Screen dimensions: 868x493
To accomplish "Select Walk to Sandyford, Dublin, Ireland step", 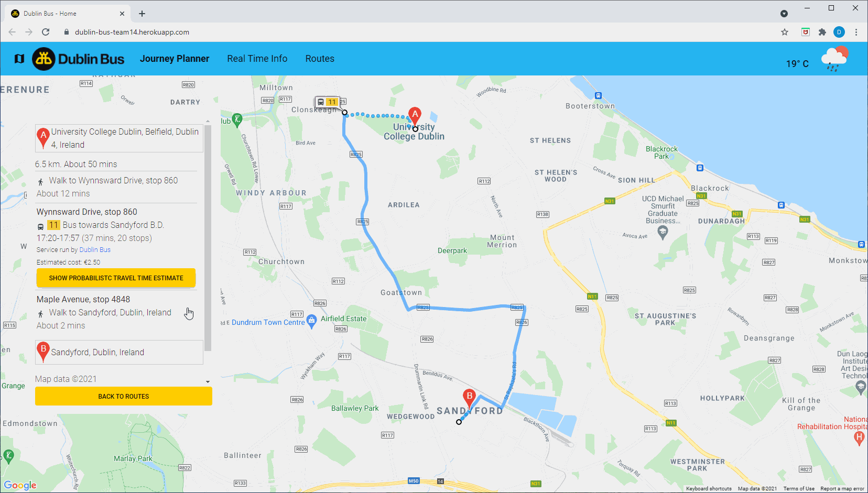I will pyautogui.click(x=110, y=312).
